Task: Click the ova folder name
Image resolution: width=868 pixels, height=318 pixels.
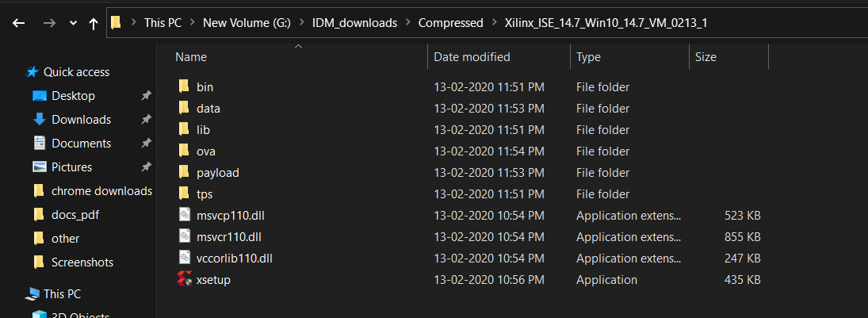Action: point(206,151)
